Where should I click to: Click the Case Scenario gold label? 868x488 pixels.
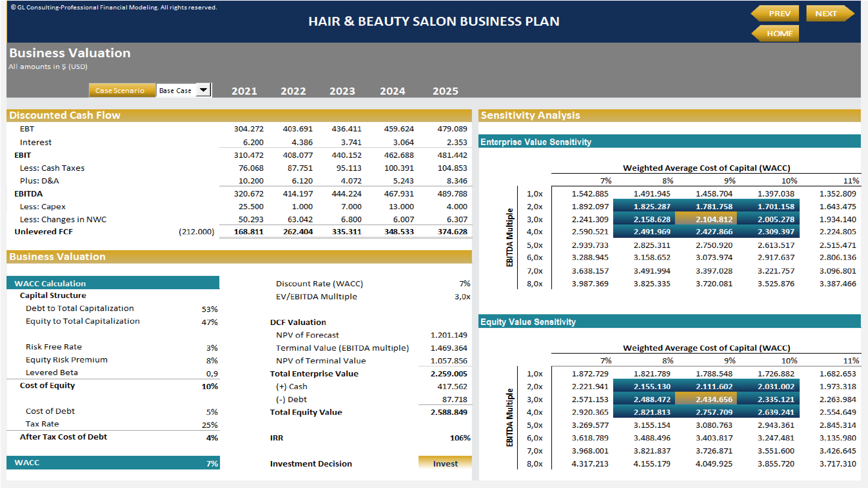coord(122,90)
